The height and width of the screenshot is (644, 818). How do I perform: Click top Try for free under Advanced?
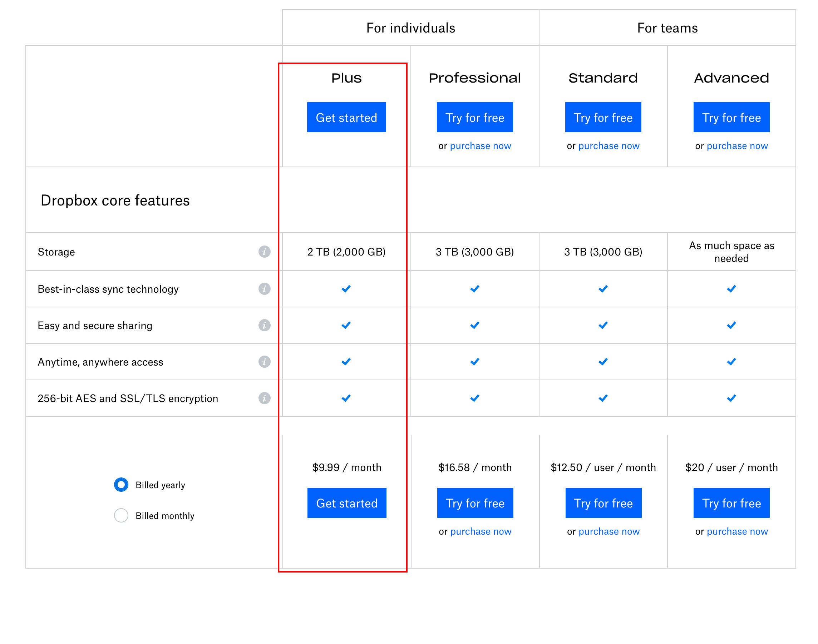click(x=731, y=117)
